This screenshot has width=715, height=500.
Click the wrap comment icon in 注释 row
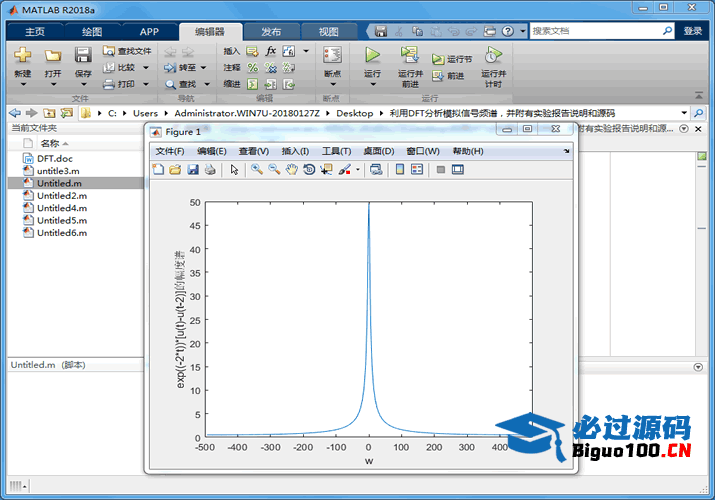pyautogui.click(x=289, y=67)
